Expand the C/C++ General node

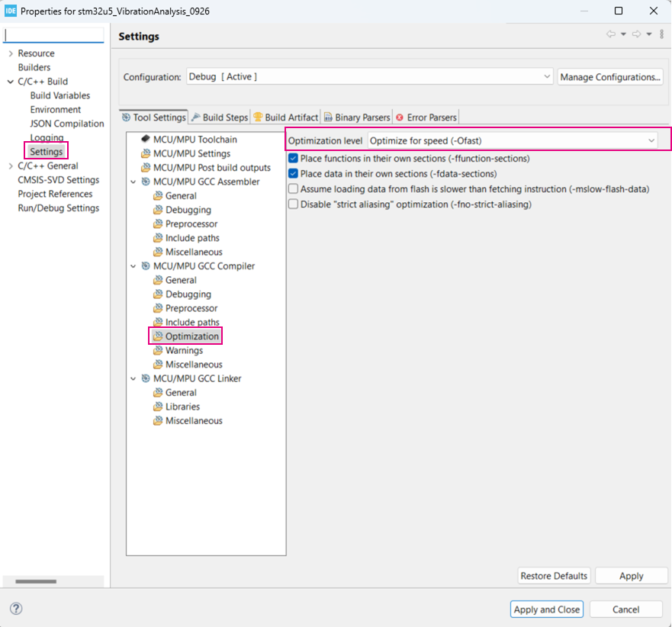coord(11,166)
